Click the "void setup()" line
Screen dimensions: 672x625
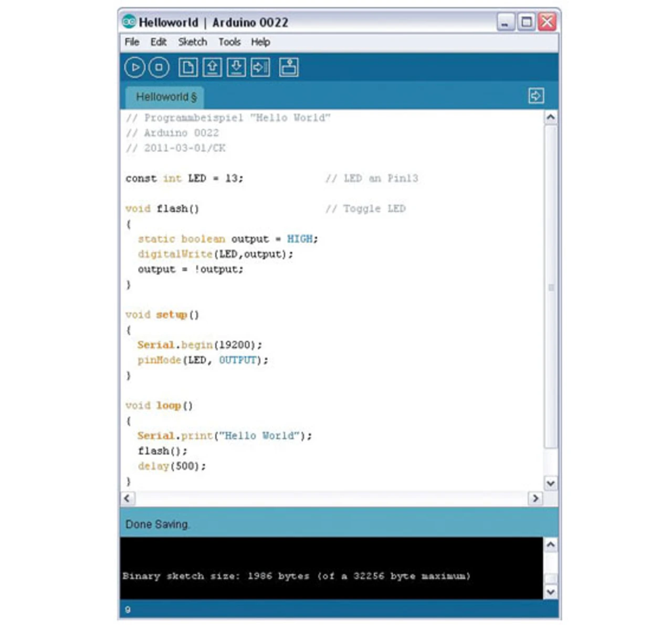[x=162, y=315]
